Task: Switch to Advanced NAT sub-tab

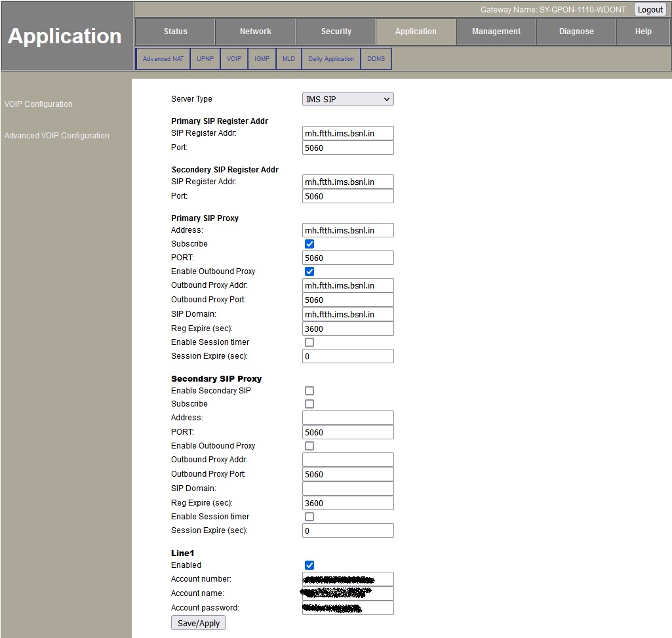Action: click(163, 59)
